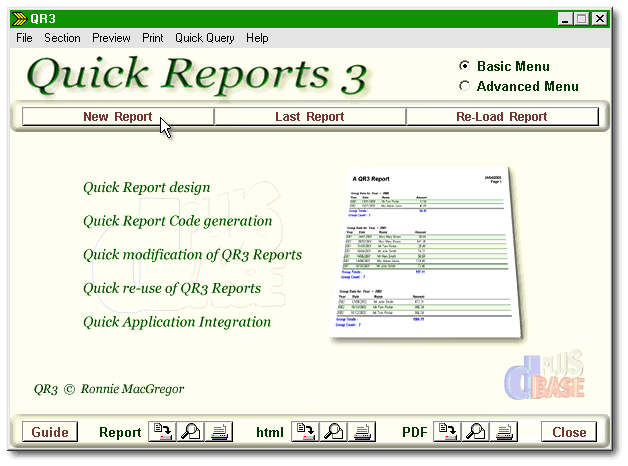Click the 'Quick Report design' text
628x466 pixels.
[147, 187]
